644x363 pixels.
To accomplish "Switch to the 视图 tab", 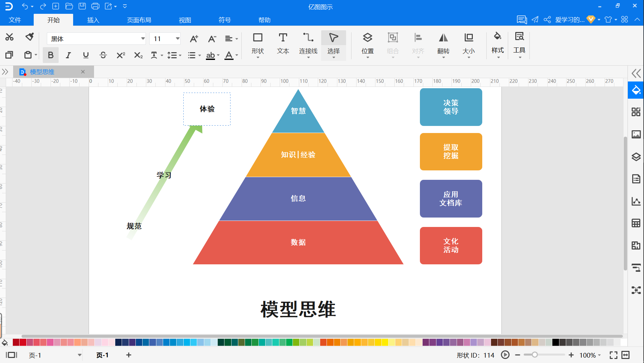I will (x=185, y=20).
